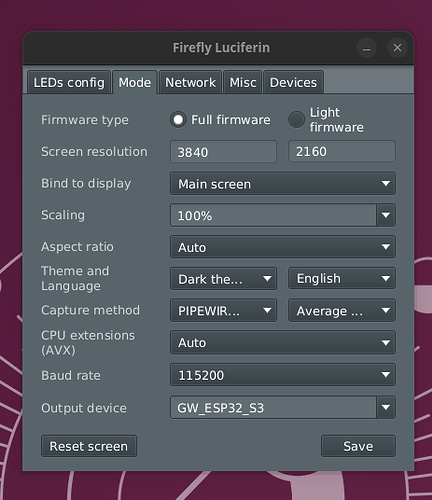Screen dimensions: 432x500
Task: Open the Average color algorithm dropdown
Action: (x=342, y=310)
